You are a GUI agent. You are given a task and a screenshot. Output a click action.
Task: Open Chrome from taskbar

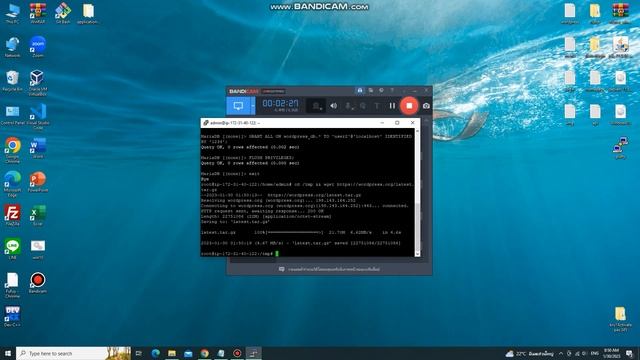coord(204,353)
